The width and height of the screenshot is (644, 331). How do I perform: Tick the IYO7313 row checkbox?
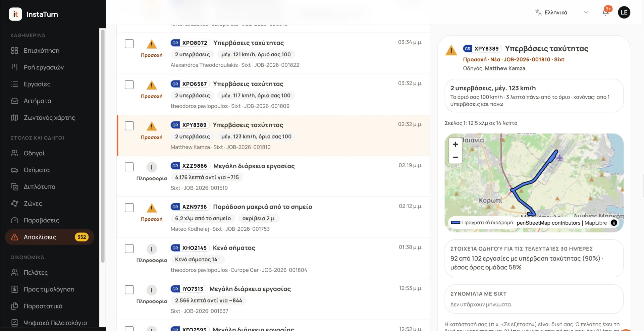[129, 290]
